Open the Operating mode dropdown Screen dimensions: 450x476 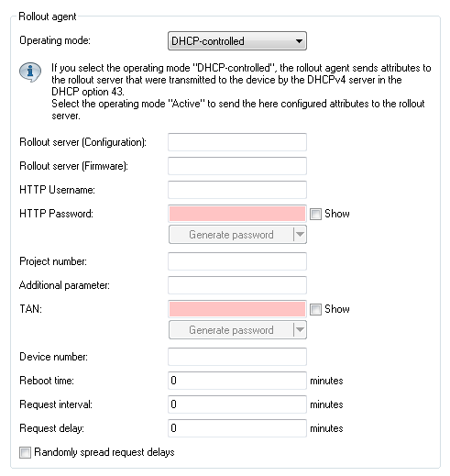click(237, 40)
